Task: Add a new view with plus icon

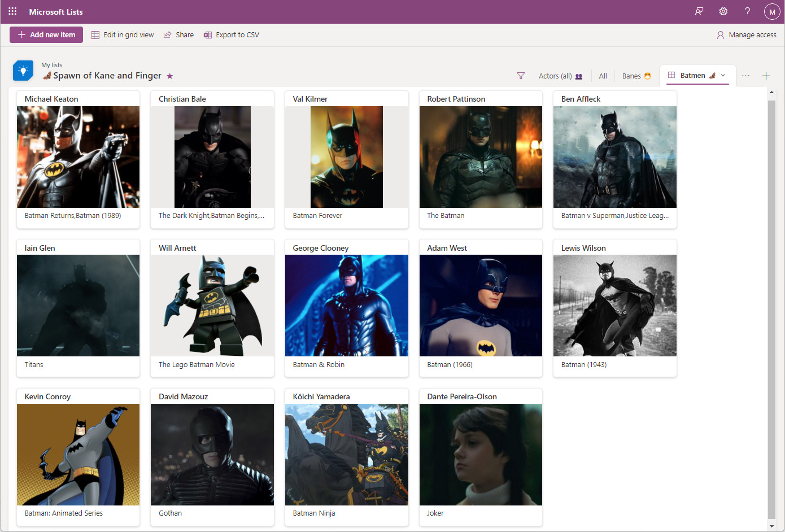Action: point(766,76)
